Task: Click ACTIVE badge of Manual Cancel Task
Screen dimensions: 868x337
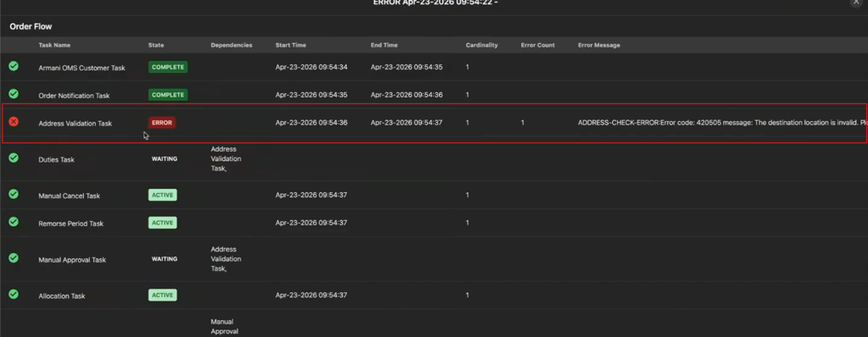Action: (162, 195)
